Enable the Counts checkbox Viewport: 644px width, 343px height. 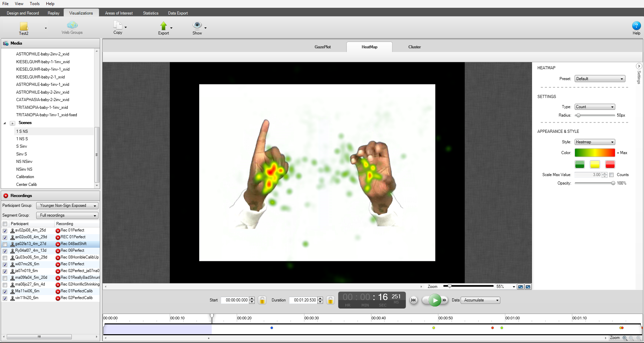point(612,175)
